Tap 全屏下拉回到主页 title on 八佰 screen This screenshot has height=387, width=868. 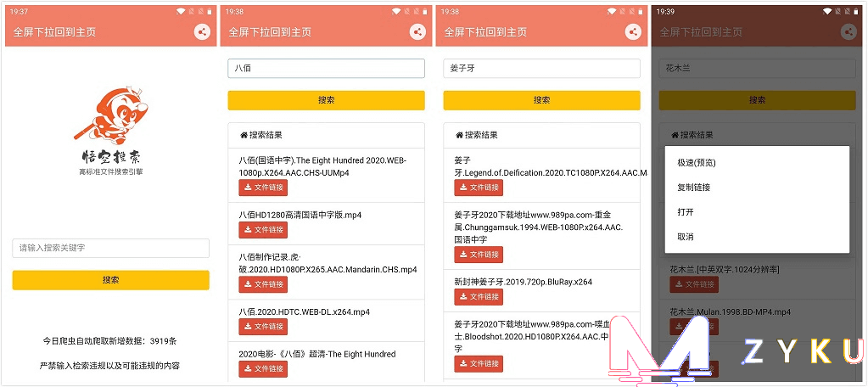pyautogui.click(x=270, y=32)
